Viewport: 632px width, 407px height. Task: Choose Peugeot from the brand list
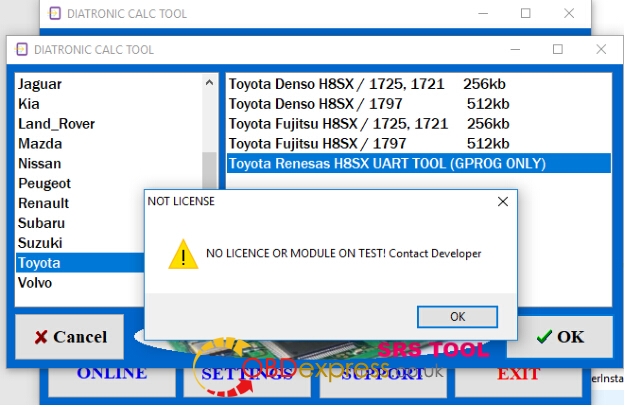click(x=45, y=184)
